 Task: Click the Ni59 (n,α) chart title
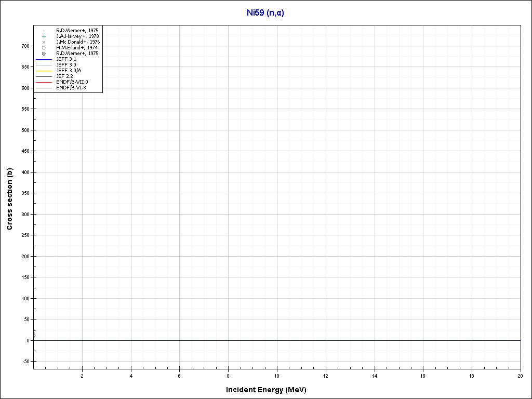point(265,13)
